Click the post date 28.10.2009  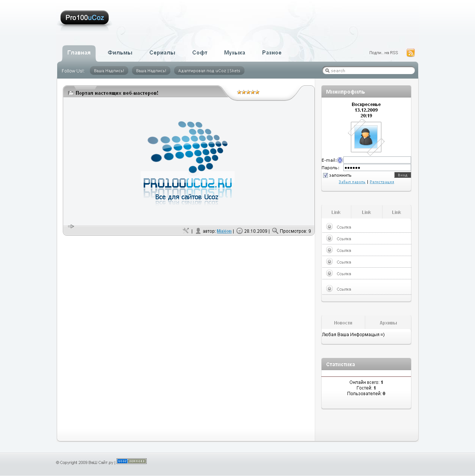(256, 231)
